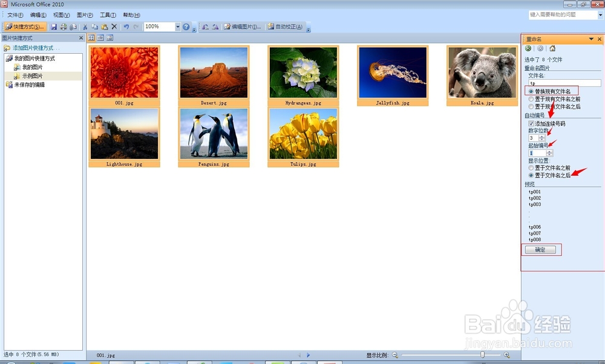The image size is (605, 364).
Task: Click the redo arrow icon
Action: tap(136, 27)
